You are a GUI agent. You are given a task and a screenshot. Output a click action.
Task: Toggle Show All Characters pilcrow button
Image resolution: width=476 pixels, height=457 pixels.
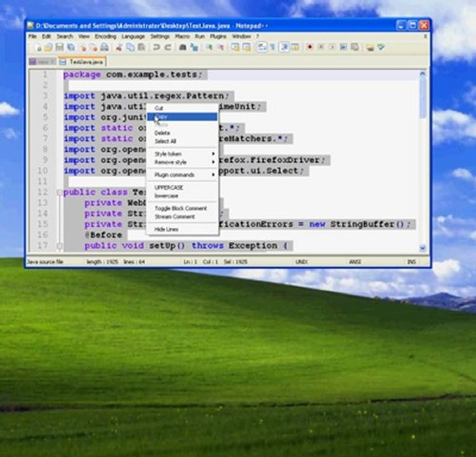pos(273,48)
